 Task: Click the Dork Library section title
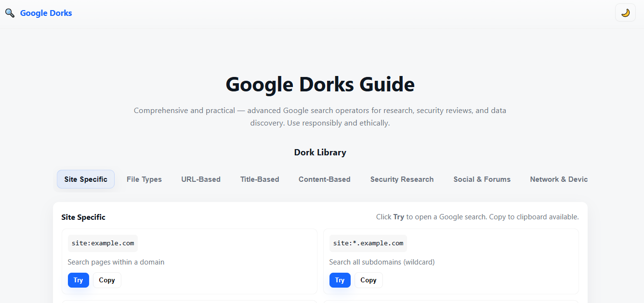tap(320, 152)
